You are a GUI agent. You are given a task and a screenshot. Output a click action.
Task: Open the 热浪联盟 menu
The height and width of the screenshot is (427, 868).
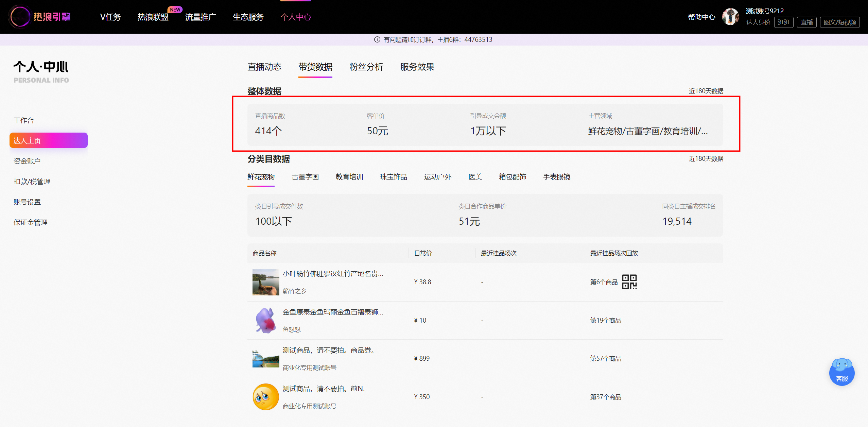coord(153,17)
